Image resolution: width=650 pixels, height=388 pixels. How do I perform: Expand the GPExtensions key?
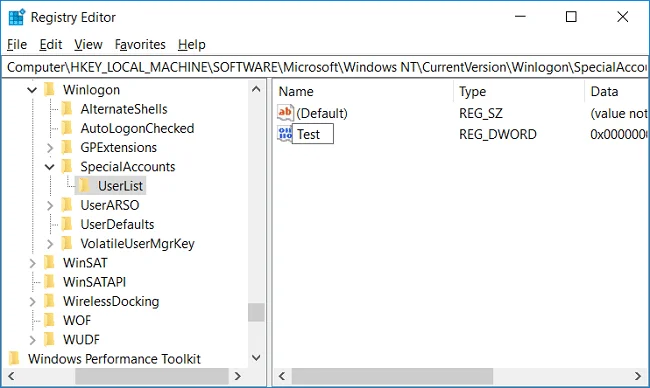pyautogui.click(x=50, y=148)
